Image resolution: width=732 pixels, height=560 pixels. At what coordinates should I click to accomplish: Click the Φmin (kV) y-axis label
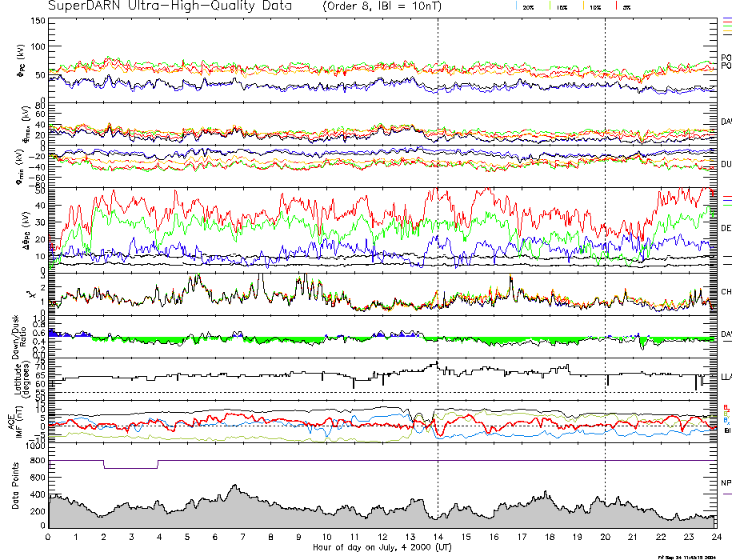click(x=21, y=166)
